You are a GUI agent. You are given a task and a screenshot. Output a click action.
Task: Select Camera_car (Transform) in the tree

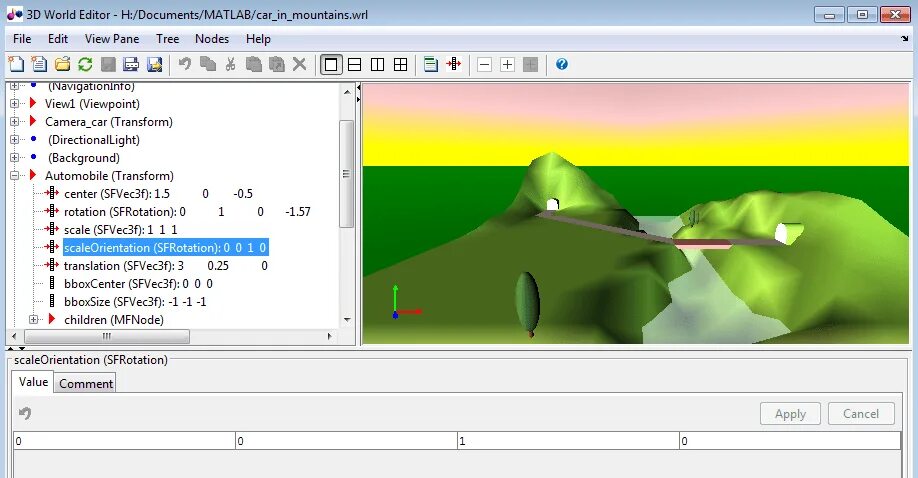coord(109,122)
